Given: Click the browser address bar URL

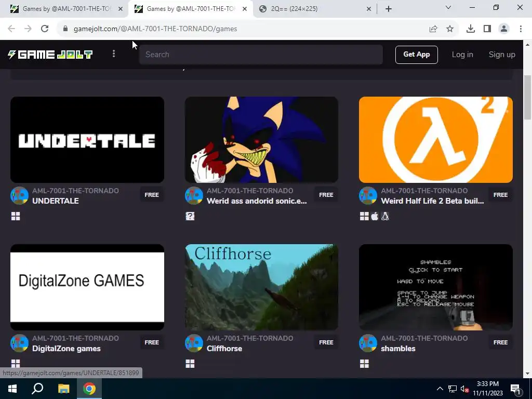Looking at the screenshot, I should click(155, 29).
